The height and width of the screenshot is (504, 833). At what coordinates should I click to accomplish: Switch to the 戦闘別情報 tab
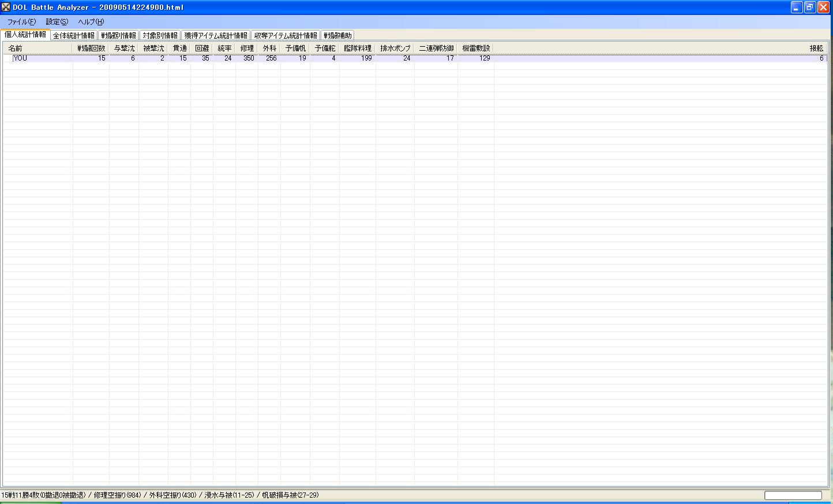pyautogui.click(x=118, y=36)
